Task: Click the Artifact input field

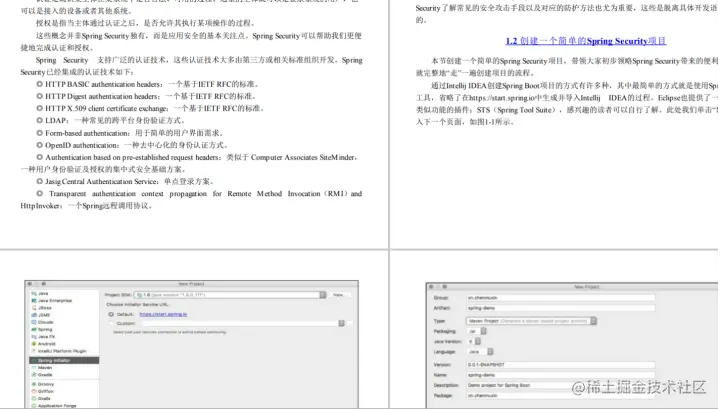Action: pyautogui.click(x=561, y=308)
